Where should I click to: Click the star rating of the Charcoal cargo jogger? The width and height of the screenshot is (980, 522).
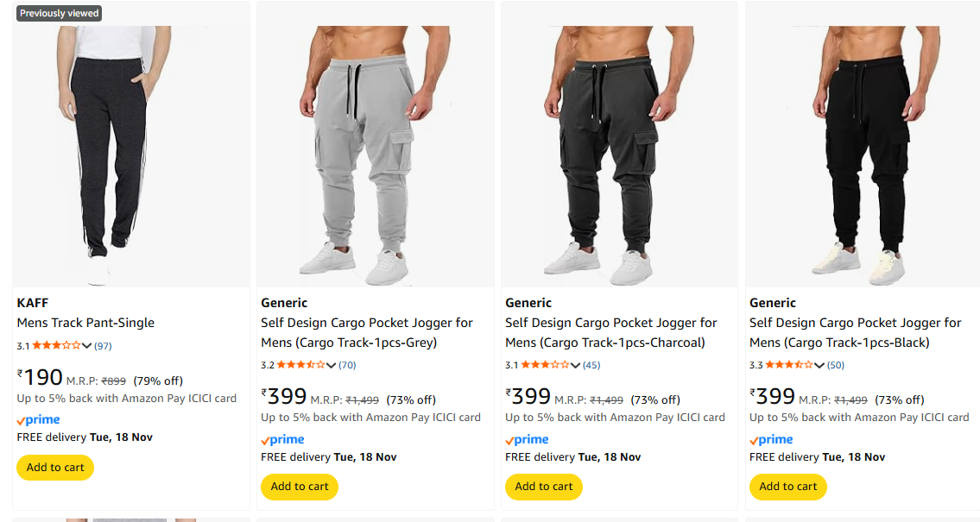pos(545,366)
